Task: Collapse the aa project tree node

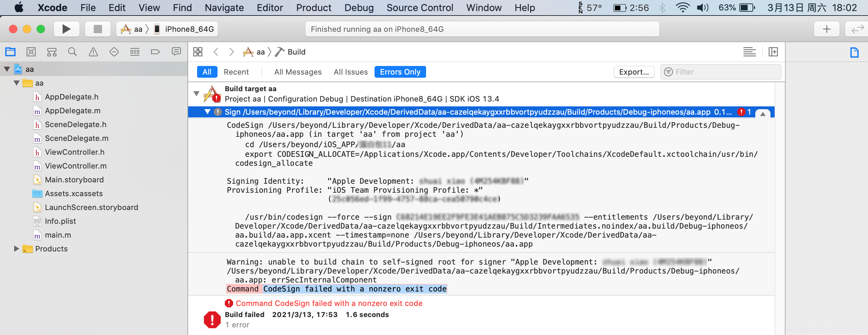Action: 7,69
